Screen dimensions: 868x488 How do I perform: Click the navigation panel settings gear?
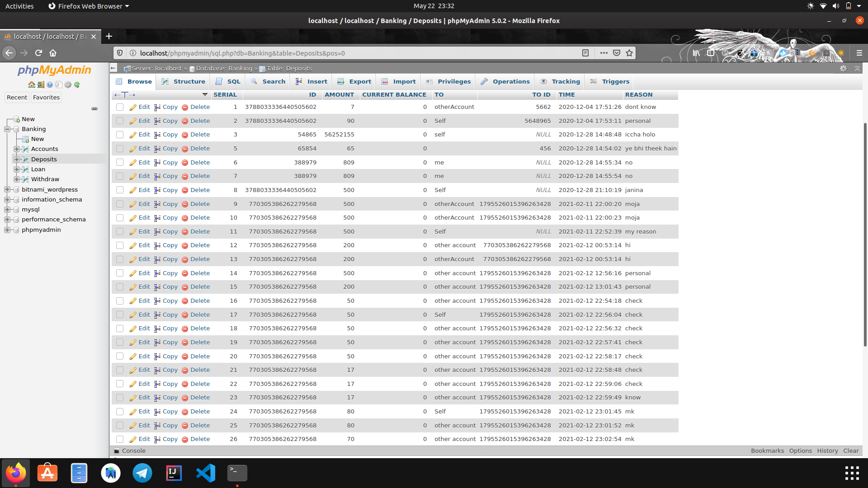point(68,84)
